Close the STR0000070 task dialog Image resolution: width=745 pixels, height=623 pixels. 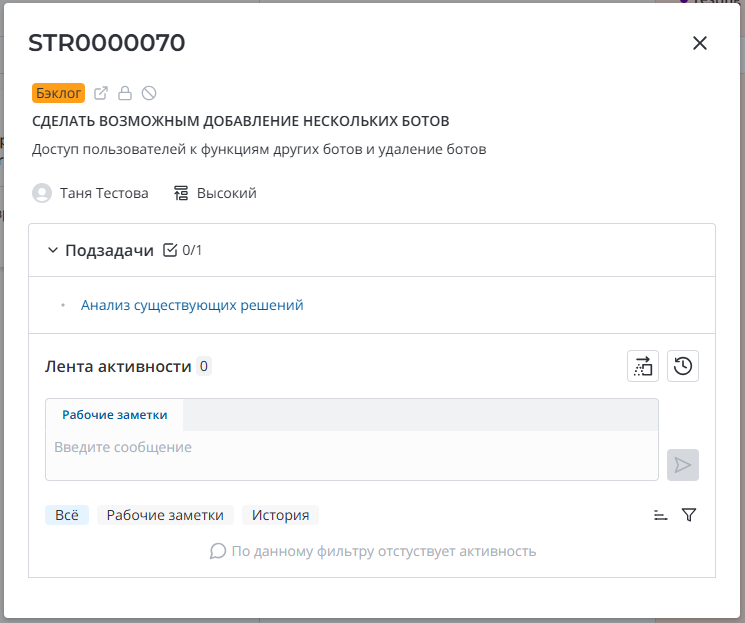coord(700,43)
